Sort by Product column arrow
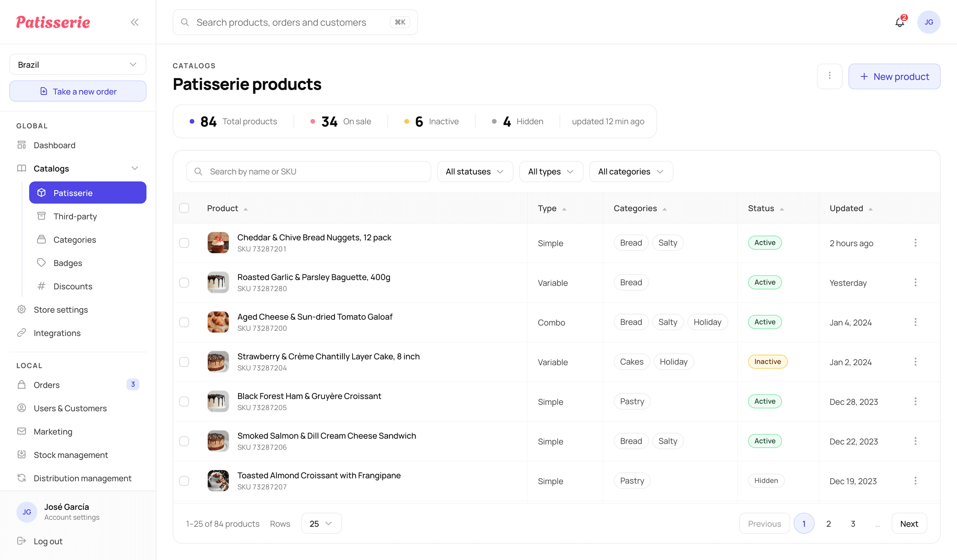 tap(246, 209)
